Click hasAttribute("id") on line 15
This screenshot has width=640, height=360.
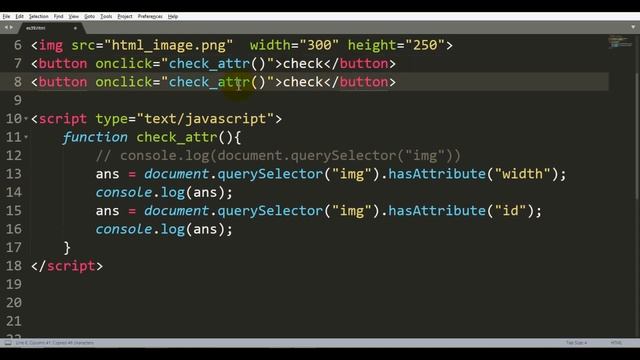coord(461,211)
